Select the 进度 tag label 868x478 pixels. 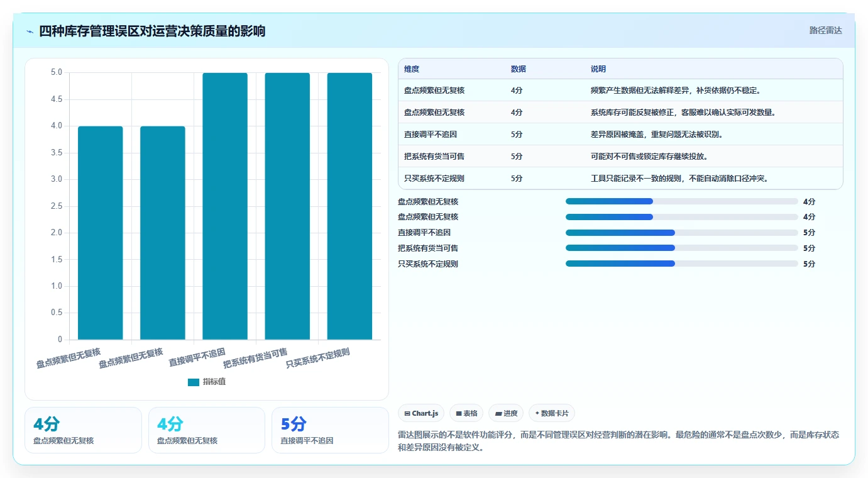(510, 414)
